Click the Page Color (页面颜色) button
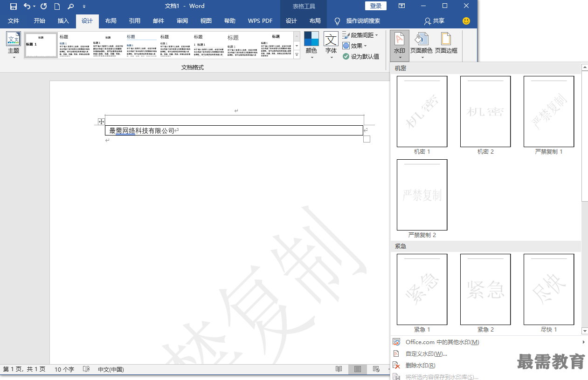Image resolution: width=588 pixels, height=380 pixels. 422,45
